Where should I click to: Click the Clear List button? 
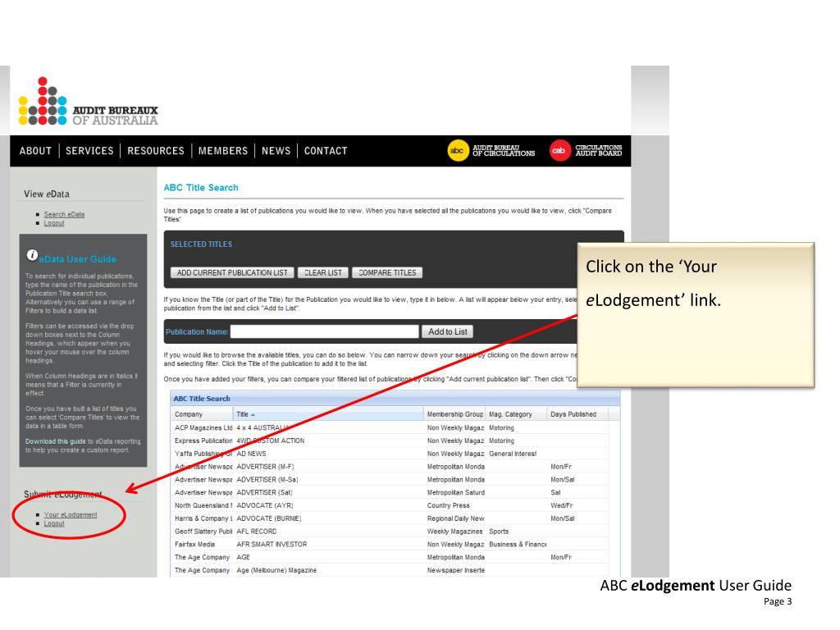click(323, 272)
